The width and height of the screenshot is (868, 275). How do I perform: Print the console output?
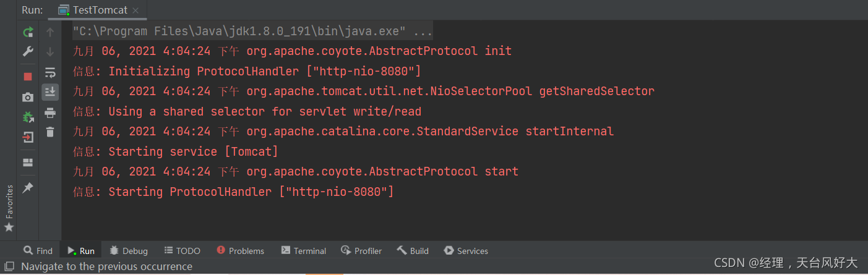coord(50,112)
